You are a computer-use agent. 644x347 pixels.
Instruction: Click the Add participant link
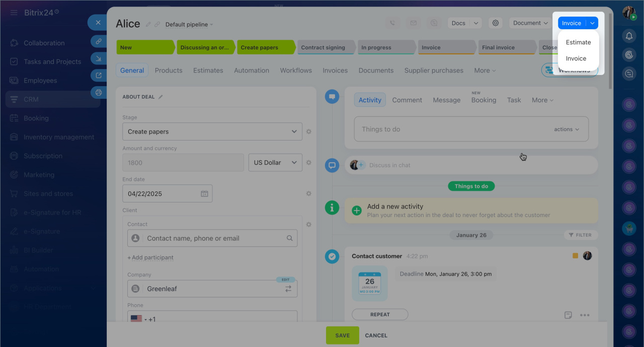(150, 258)
